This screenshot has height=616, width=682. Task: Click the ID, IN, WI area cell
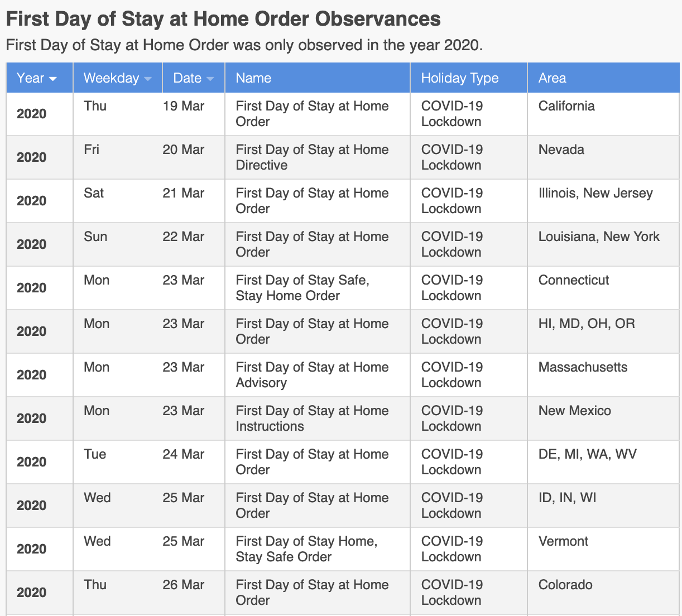(567, 498)
